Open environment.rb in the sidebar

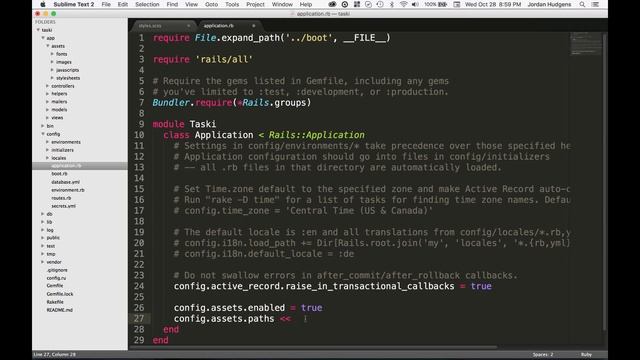68,190
